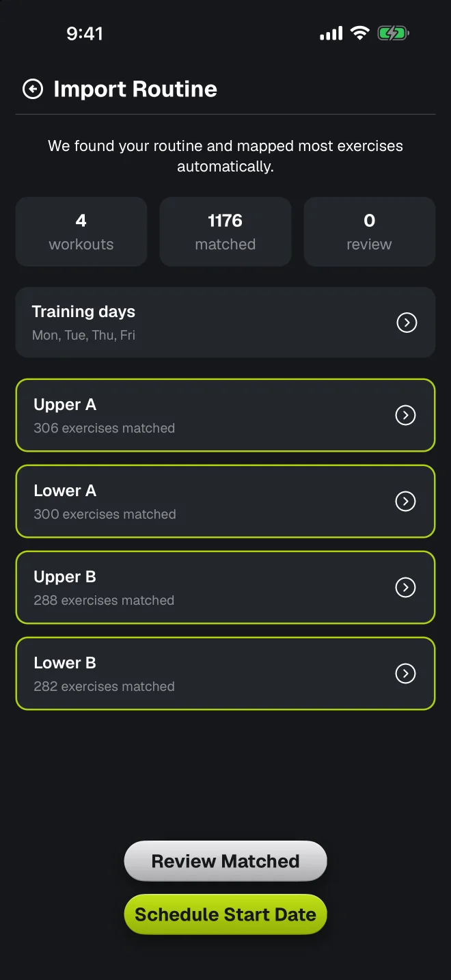This screenshot has width=451, height=980.
Task: Expand the Lower A workout card
Action: pyautogui.click(x=225, y=502)
